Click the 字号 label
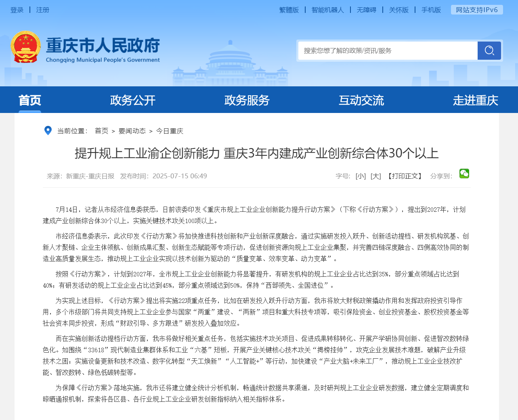 pyautogui.click(x=343, y=176)
